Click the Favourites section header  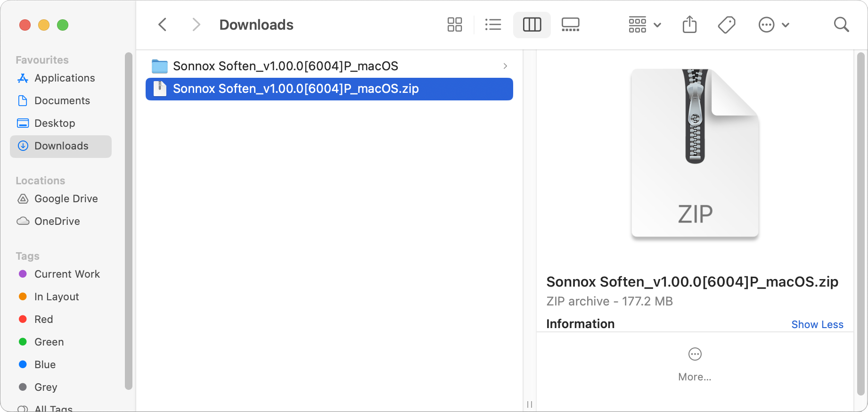[x=42, y=60]
